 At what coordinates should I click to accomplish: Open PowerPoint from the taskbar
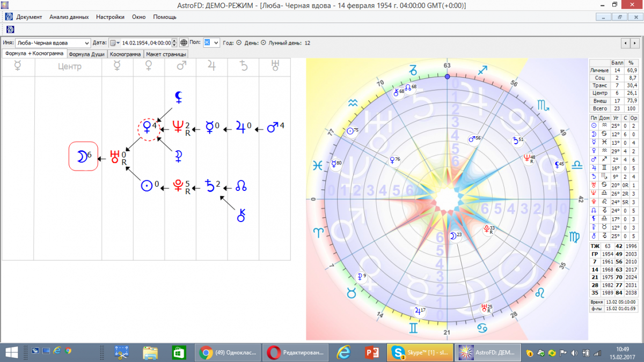point(372,352)
